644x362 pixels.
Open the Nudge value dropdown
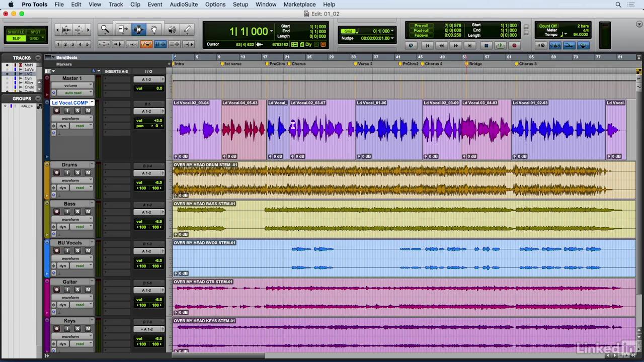pos(392,38)
